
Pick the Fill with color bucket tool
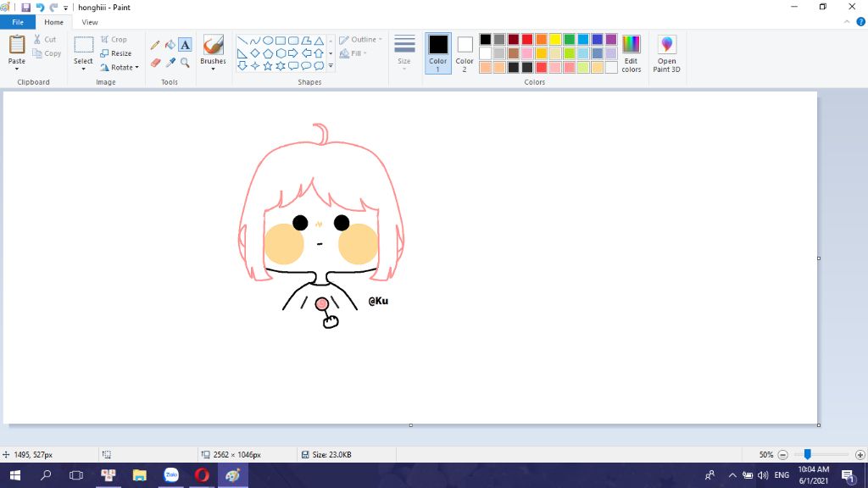click(170, 45)
